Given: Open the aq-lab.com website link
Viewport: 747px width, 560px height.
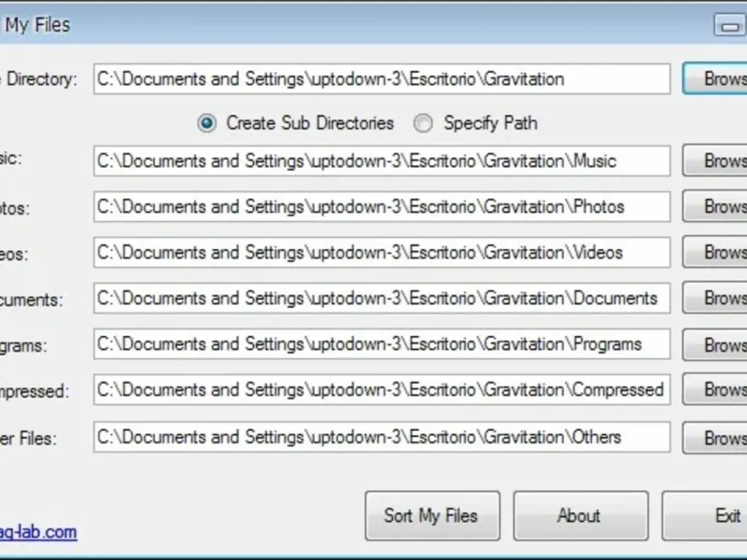Looking at the screenshot, I should tap(39, 532).
